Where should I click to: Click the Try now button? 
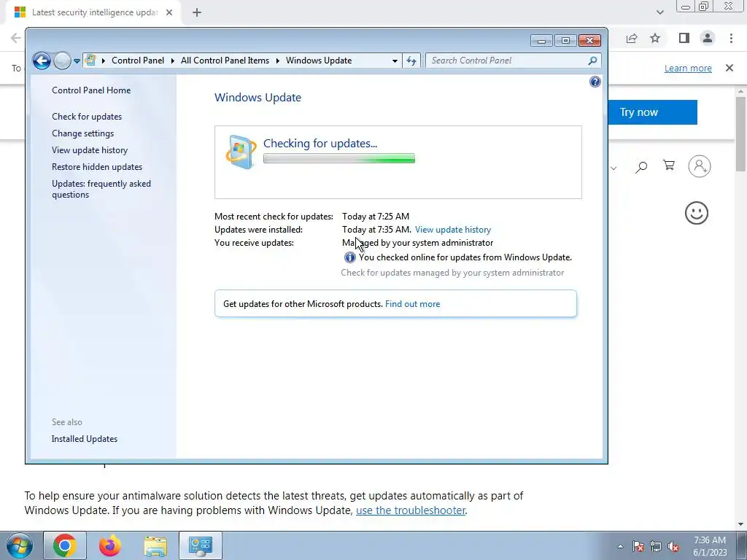click(x=653, y=112)
